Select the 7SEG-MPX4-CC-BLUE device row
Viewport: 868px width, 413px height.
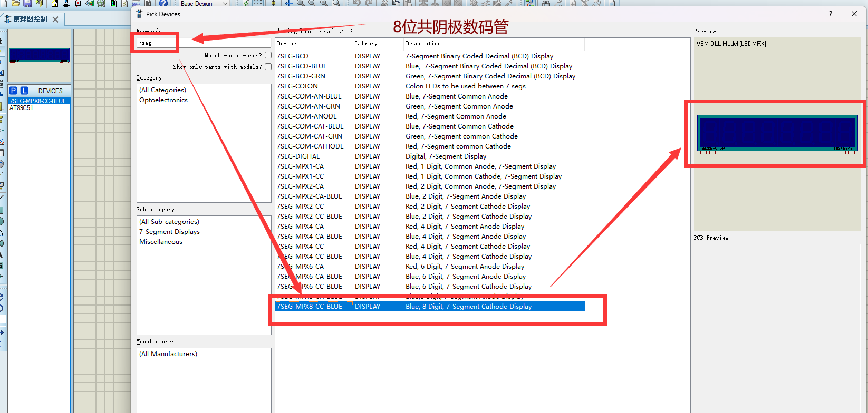430,257
